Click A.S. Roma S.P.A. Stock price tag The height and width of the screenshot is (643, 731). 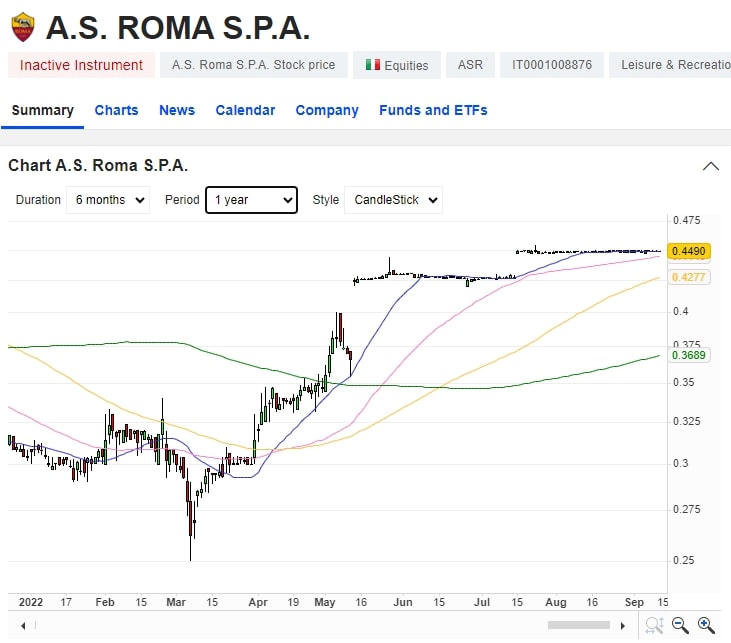(254, 65)
